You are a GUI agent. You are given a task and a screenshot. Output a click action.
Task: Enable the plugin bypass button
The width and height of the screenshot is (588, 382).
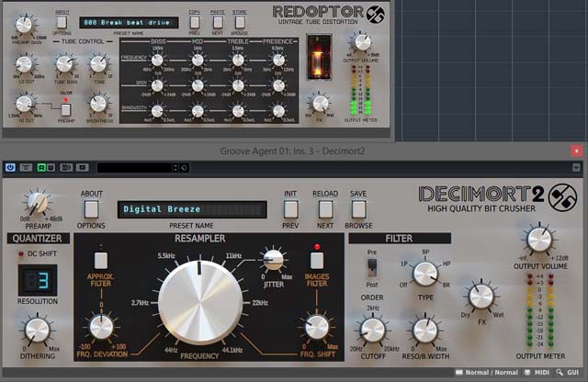click(27, 167)
